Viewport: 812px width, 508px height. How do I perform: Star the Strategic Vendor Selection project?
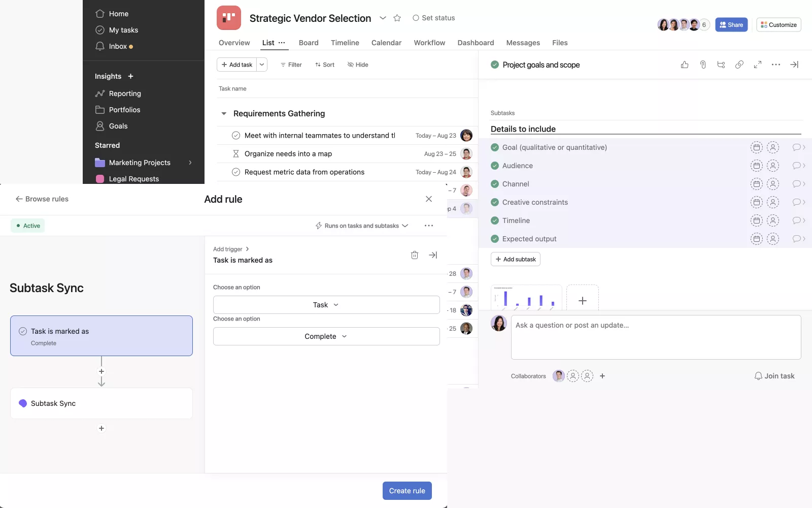(397, 18)
